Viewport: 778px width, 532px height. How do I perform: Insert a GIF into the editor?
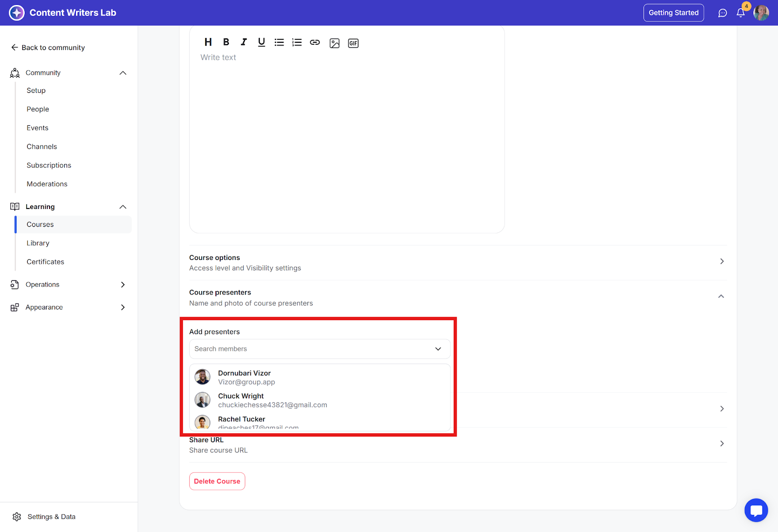354,43
